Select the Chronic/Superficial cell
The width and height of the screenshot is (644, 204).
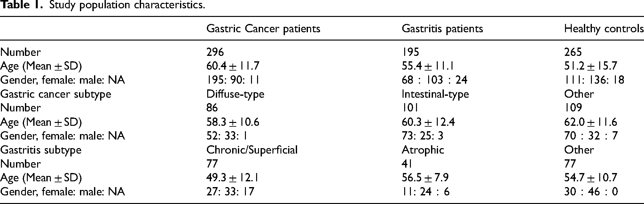coord(252,150)
